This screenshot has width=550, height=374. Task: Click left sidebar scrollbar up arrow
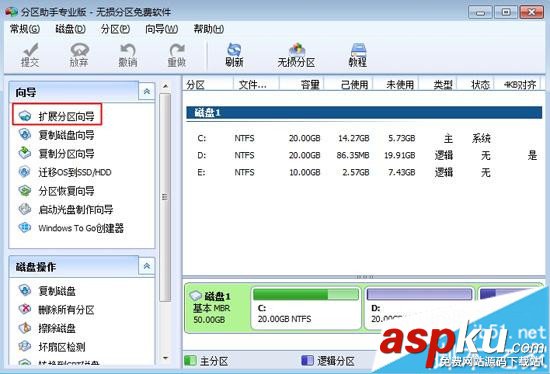coord(165,86)
